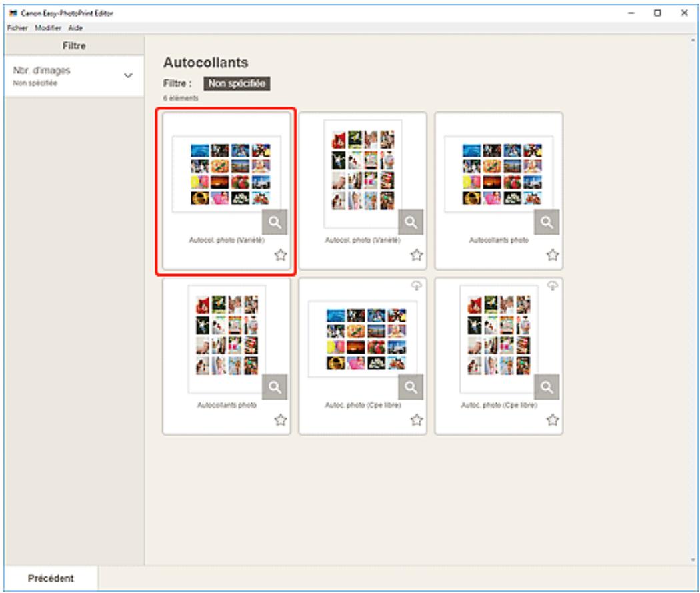Viewport: 700px width, 593px height.
Task: Click the 'Filtre :' label beside the tag
Action: (x=177, y=83)
